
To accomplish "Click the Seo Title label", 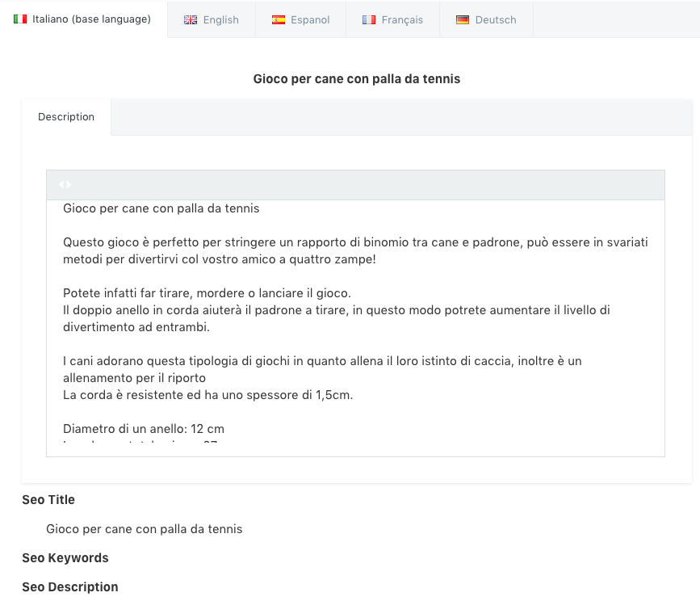I will 48,500.
